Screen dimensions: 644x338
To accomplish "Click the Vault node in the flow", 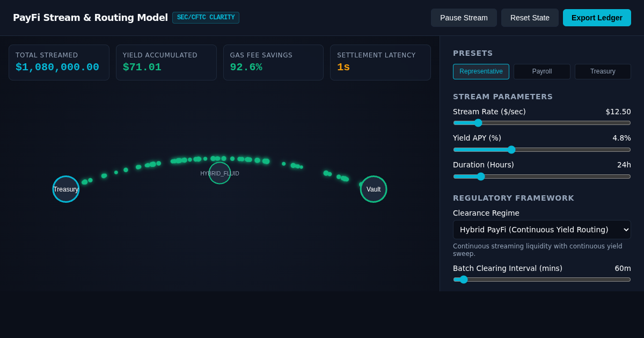I will (x=374, y=189).
